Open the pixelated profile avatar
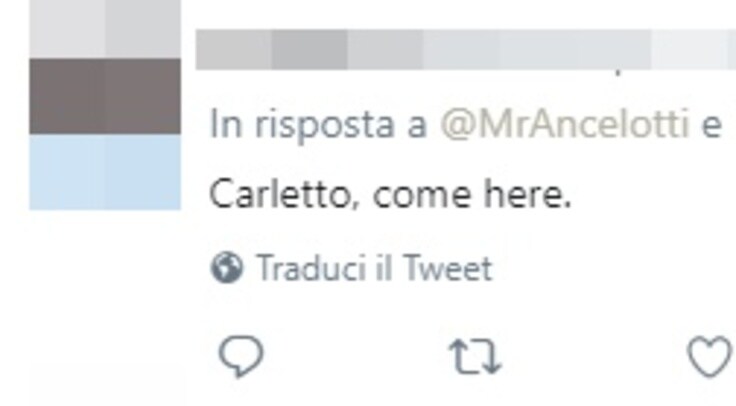The image size is (736, 406). click(x=105, y=105)
